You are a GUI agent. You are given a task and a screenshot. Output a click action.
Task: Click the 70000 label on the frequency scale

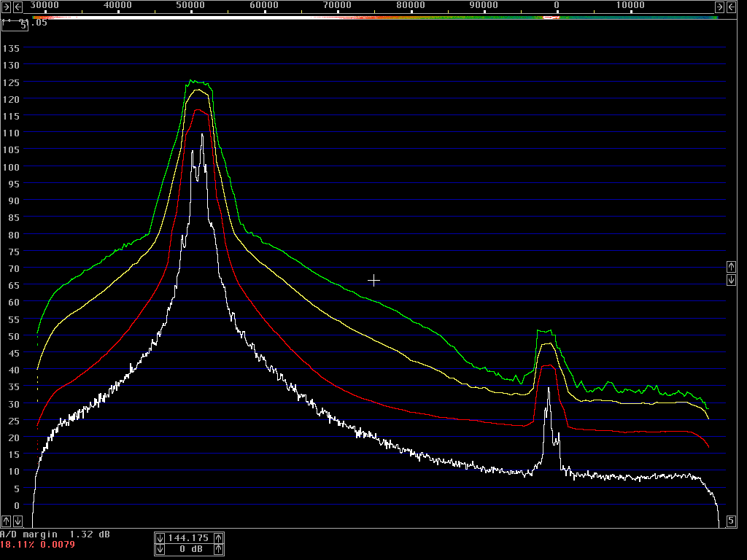[x=337, y=5]
